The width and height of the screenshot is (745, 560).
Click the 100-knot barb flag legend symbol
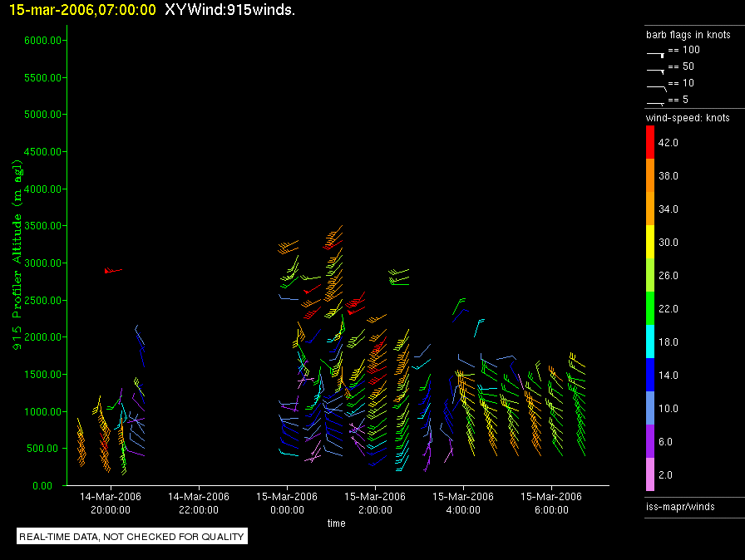[x=656, y=52]
